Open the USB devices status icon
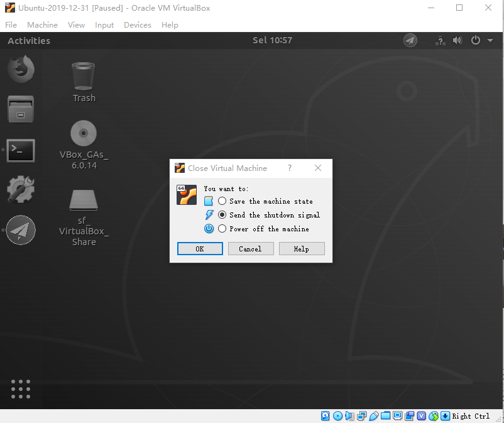Screen dimensions: 504x423 click(373, 415)
